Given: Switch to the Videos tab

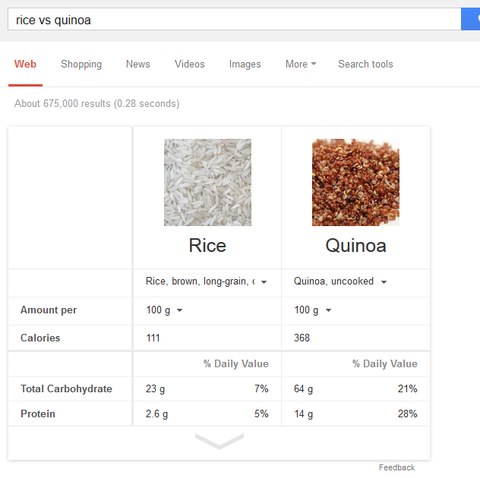Looking at the screenshot, I should [x=190, y=64].
